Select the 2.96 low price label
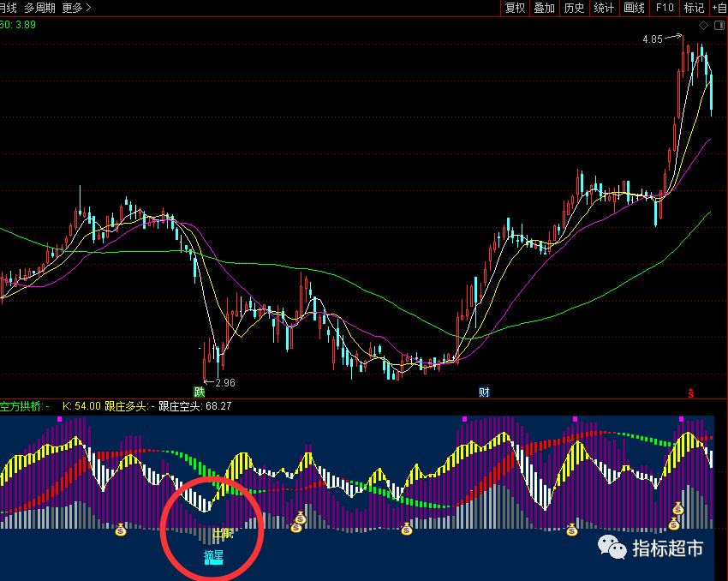 pyautogui.click(x=225, y=383)
